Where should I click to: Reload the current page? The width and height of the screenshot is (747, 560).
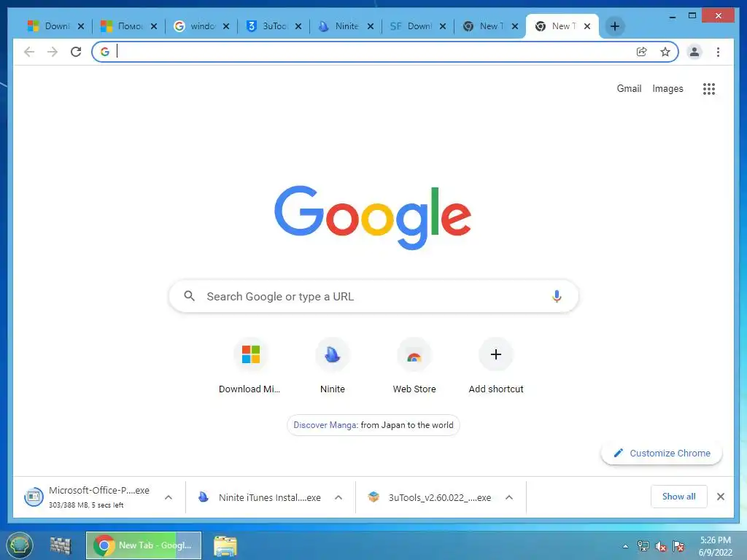[76, 52]
